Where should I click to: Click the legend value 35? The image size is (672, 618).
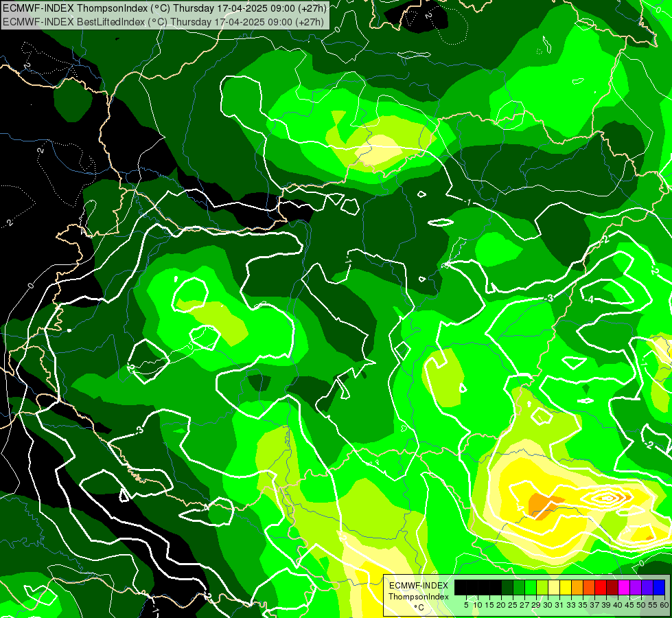583,605
